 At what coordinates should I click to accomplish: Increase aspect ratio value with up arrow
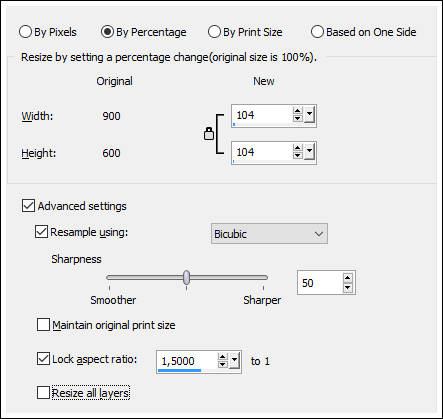click(x=222, y=357)
